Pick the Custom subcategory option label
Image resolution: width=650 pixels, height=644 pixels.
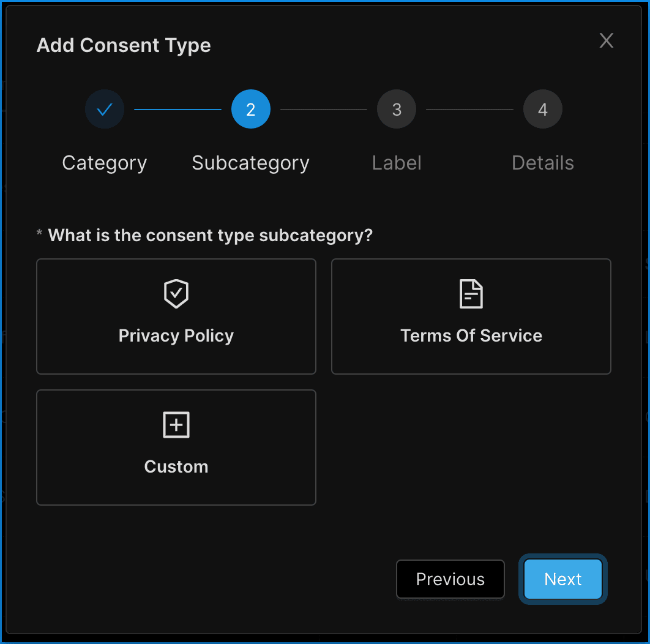[x=176, y=466]
